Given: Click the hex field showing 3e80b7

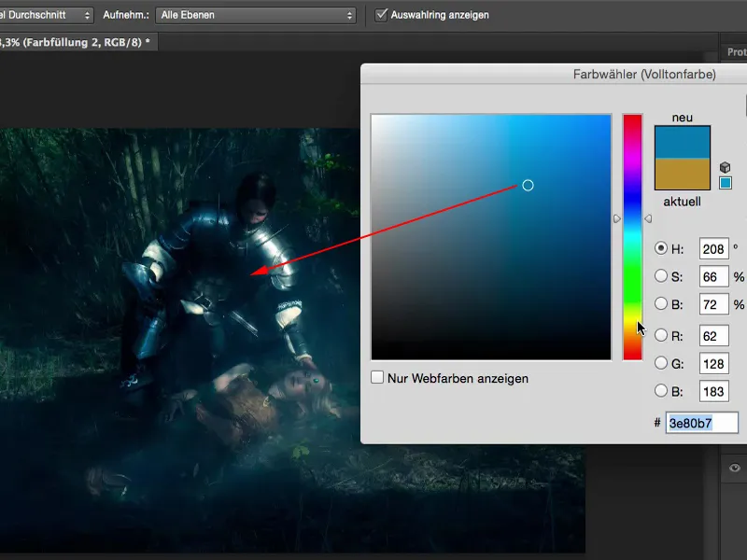Looking at the screenshot, I should (x=702, y=423).
